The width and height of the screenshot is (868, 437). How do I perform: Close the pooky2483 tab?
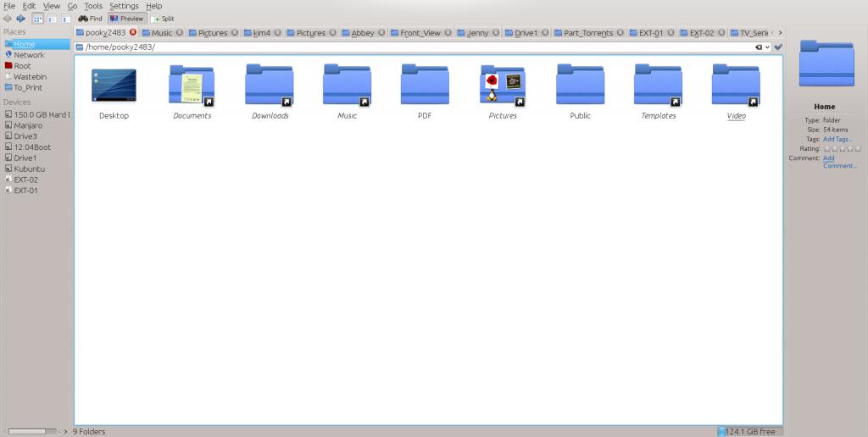point(132,32)
